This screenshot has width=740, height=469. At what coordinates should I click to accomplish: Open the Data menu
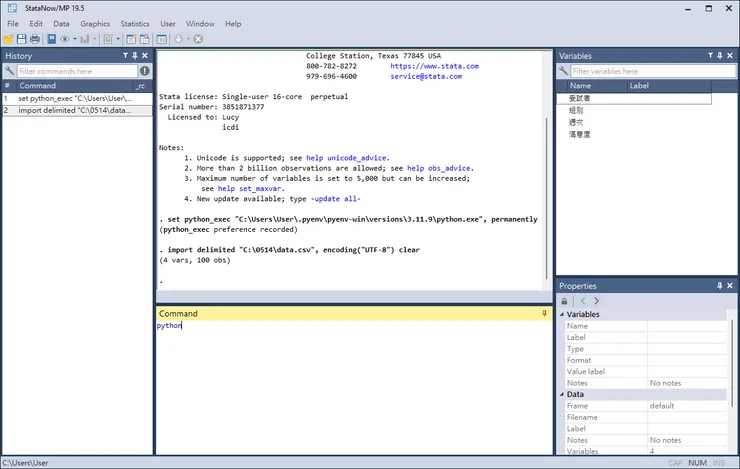pyautogui.click(x=61, y=24)
